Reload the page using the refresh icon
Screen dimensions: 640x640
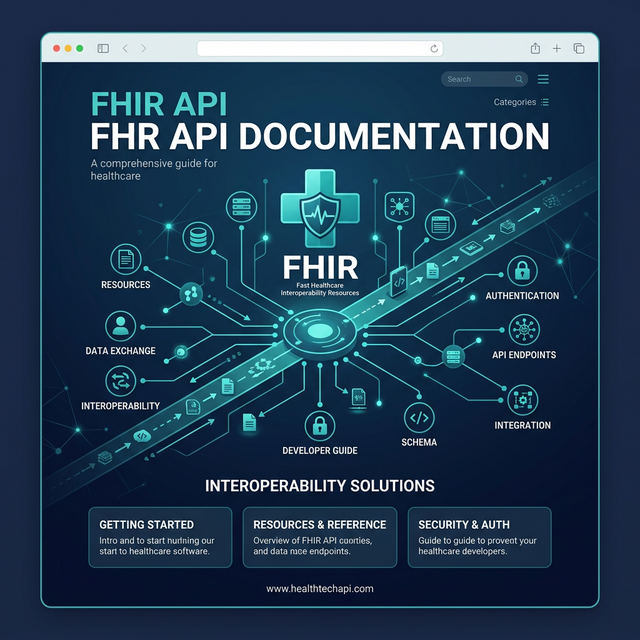[x=434, y=49]
